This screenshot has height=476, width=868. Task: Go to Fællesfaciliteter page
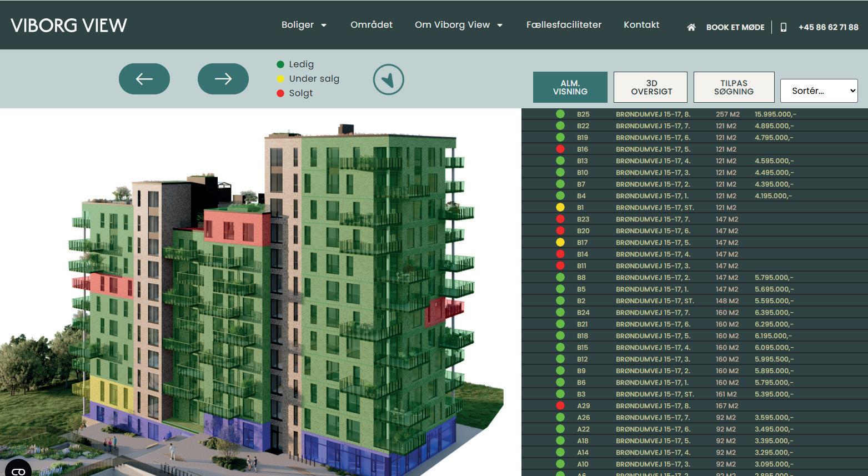point(564,25)
